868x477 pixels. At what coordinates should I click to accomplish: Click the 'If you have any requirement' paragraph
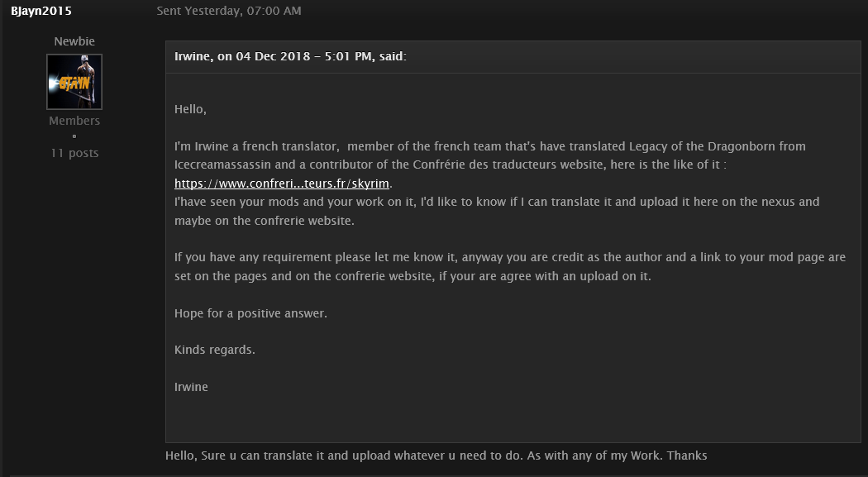click(x=510, y=267)
